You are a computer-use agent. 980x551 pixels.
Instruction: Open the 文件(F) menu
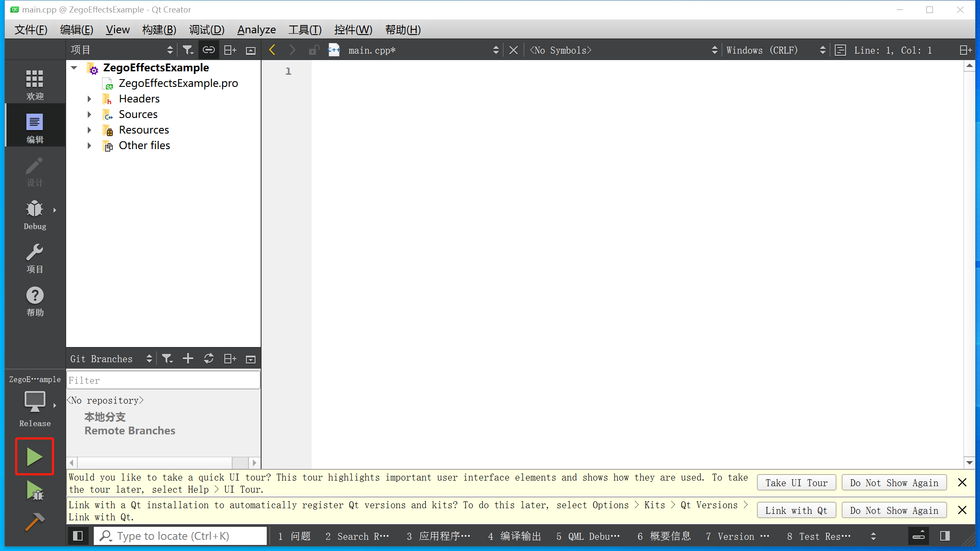click(x=31, y=30)
